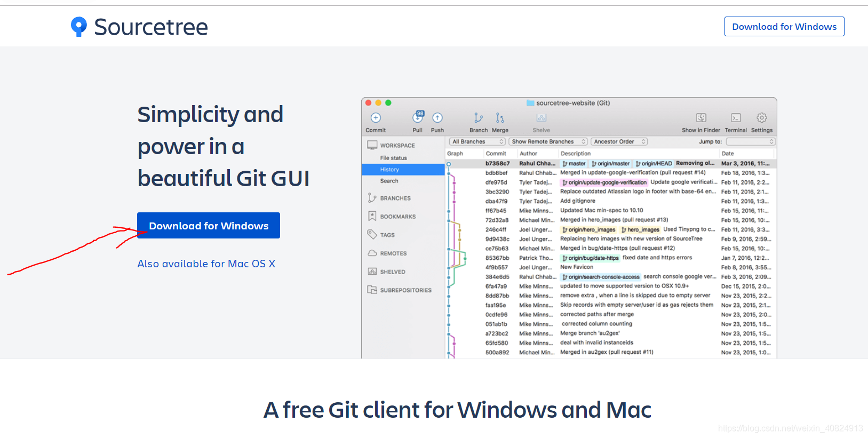Click the Branch toolbar icon
This screenshot has width=868, height=438.
click(x=479, y=118)
